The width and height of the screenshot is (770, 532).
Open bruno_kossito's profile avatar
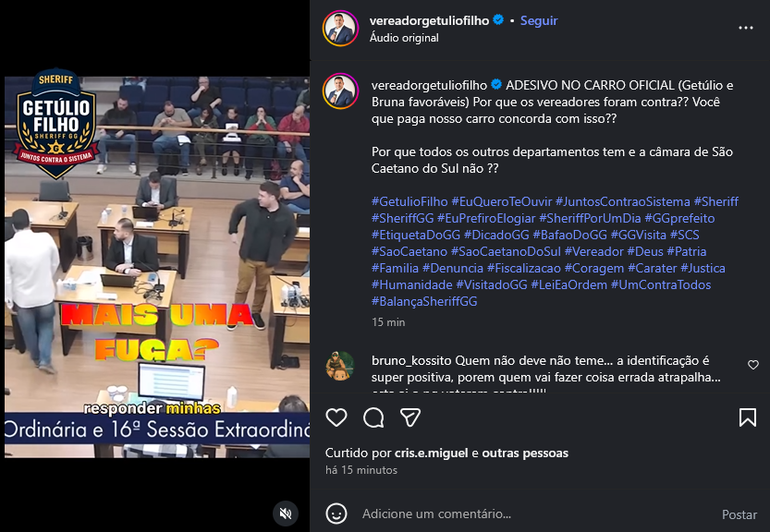click(340, 366)
